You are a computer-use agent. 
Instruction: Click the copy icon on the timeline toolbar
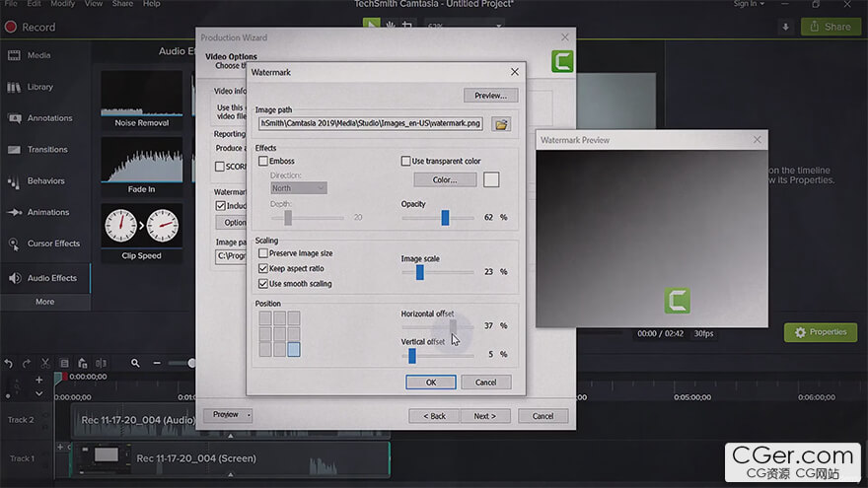(64, 364)
